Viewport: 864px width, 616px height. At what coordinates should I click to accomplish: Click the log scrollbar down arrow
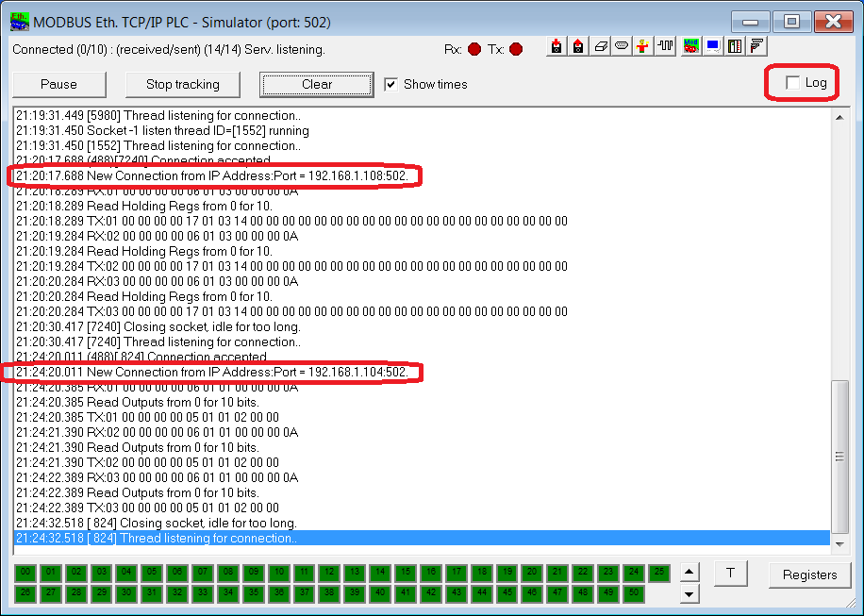click(839, 544)
